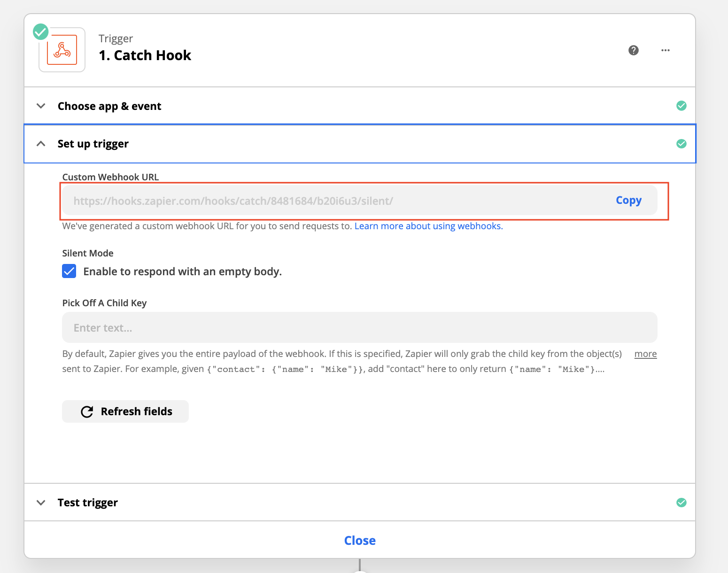The image size is (728, 573).
Task: Open the three-dot more options menu
Action: 666,50
